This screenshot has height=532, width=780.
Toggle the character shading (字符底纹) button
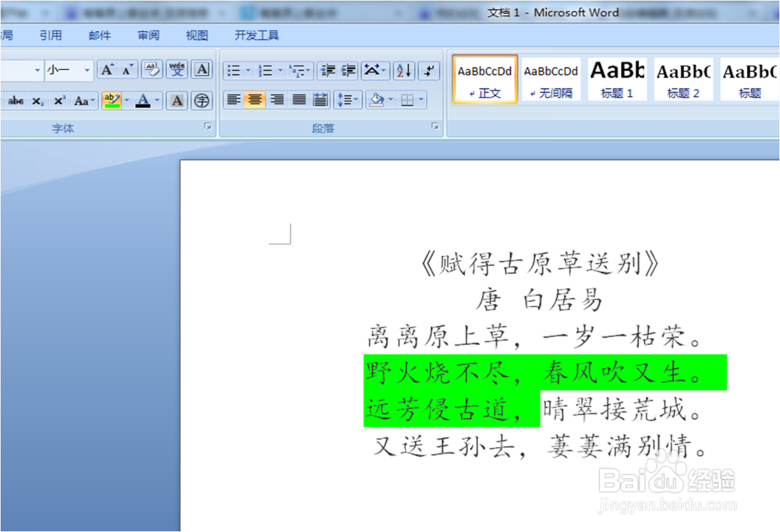[x=176, y=100]
